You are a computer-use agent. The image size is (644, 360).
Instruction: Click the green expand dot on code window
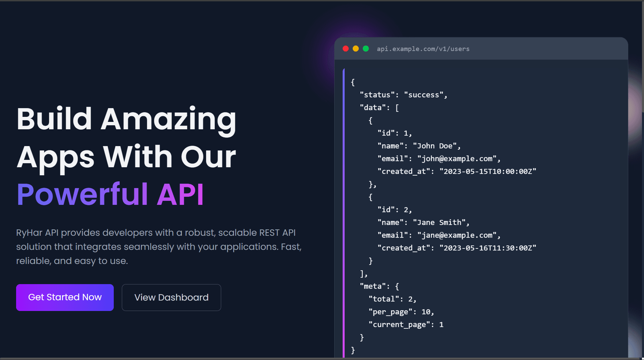366,48
